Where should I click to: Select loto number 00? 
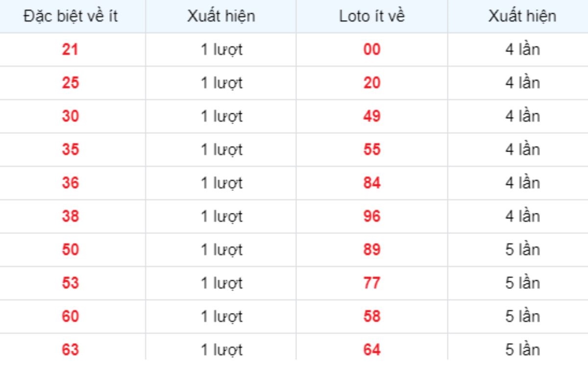coord(372,50)
